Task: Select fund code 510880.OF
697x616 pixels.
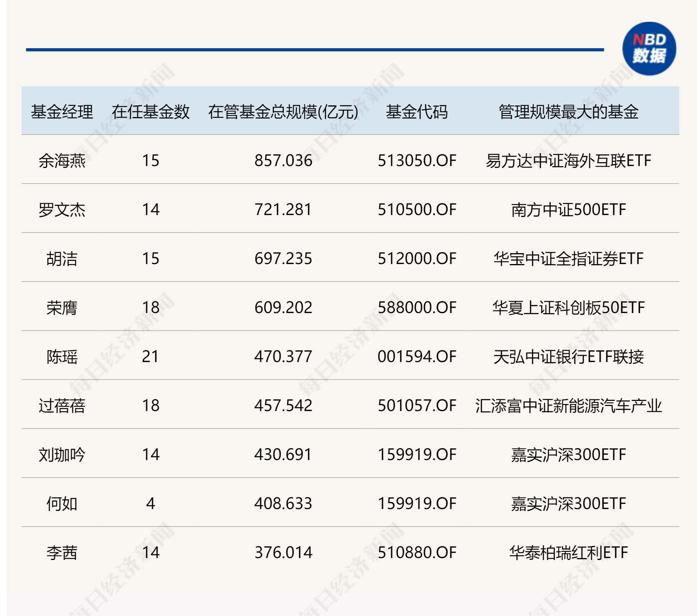Action: click(417, 553)
